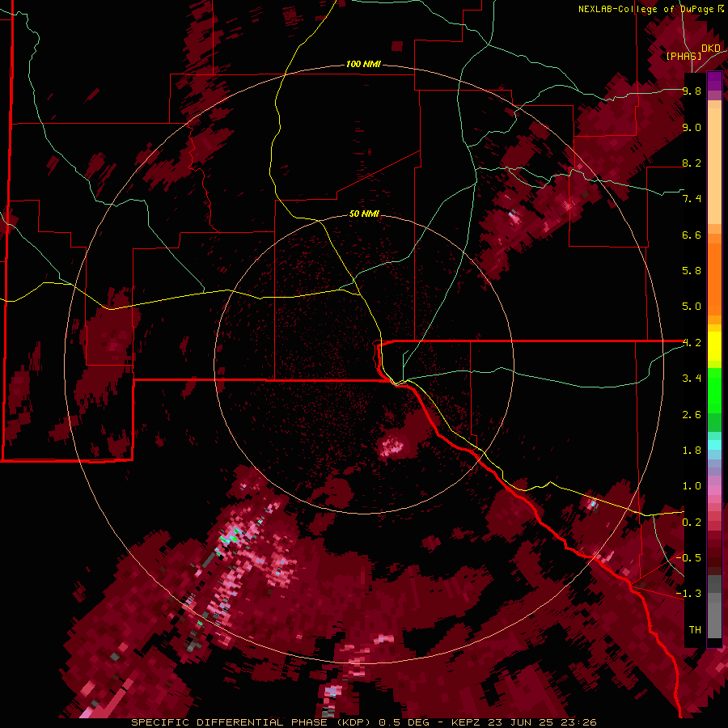
Task: Click the 7.4 scale value
Action: pyautogui.click(x=692, y=199)
